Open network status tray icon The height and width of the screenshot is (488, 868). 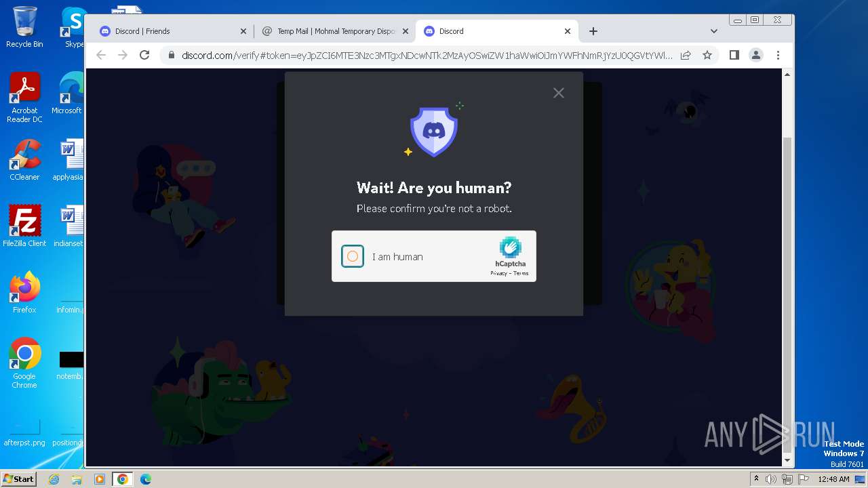tap(787, 479)
